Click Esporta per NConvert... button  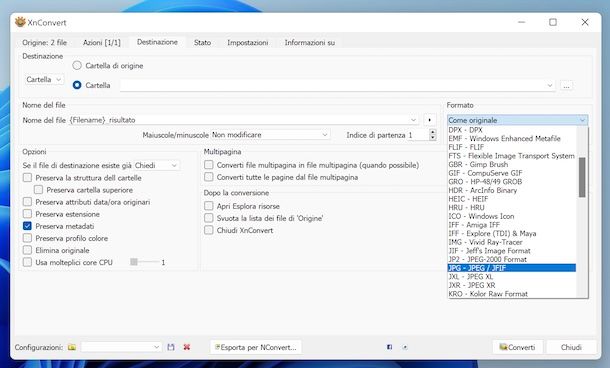click(x=256, y=347)
